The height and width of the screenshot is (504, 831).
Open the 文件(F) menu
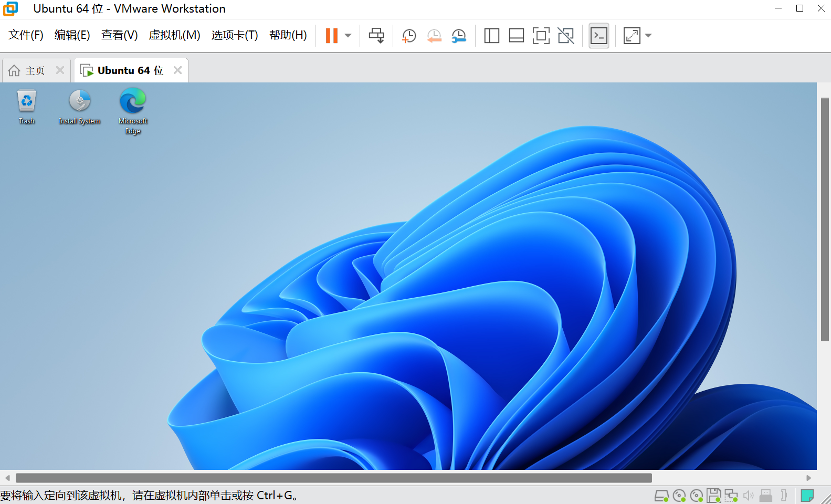[x=26, y=35]
